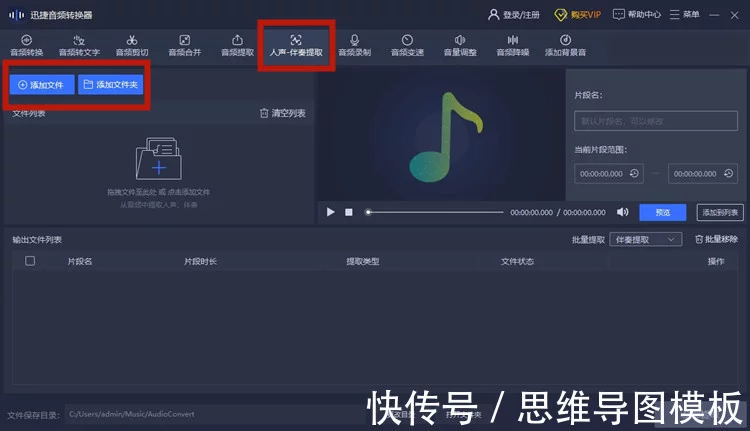This screenshot has width=750, height=431.
Task: Click the 添加文件 add file button
Action: click(x=42, y=85)
